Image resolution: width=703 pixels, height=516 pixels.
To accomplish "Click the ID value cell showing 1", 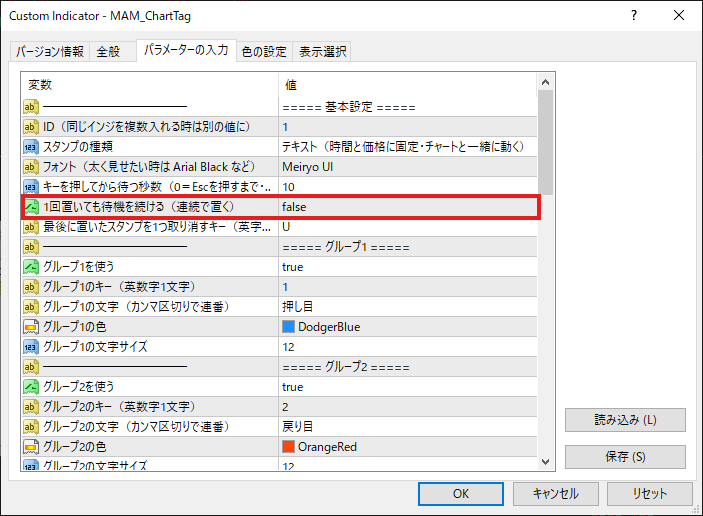I will pos(408,127).
